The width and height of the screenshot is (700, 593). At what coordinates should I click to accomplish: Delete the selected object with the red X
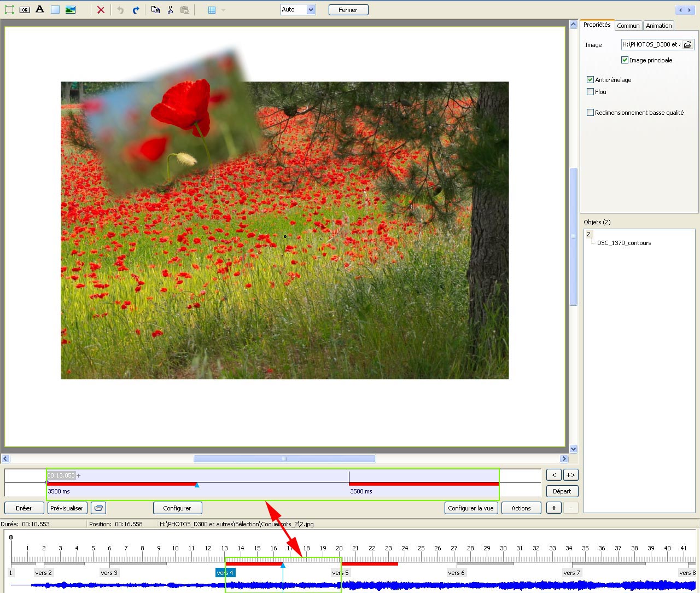[101, 10]
